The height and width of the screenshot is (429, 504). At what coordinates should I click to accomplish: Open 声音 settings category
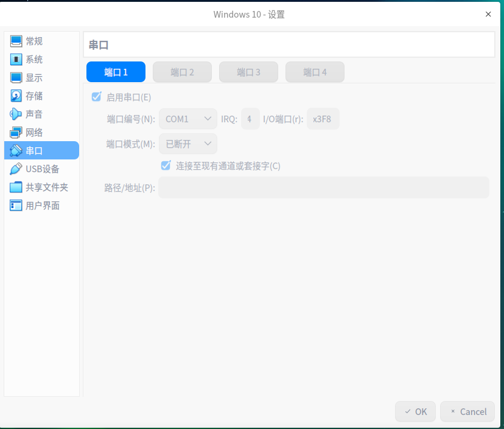[x=41, y=114]
